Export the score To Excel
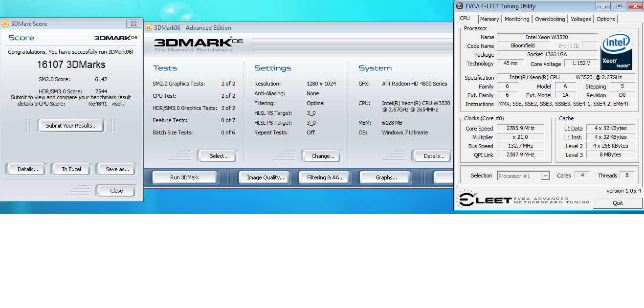Viewport: 644px width, 308px height. tap(71, 169)
